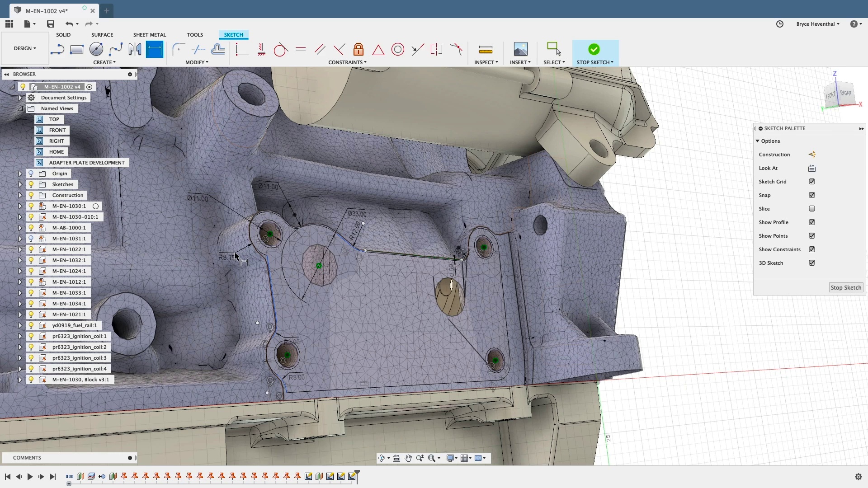Select the Line sketch tool
The height and width of the screenshot is (488, 868).
[57, 49]
